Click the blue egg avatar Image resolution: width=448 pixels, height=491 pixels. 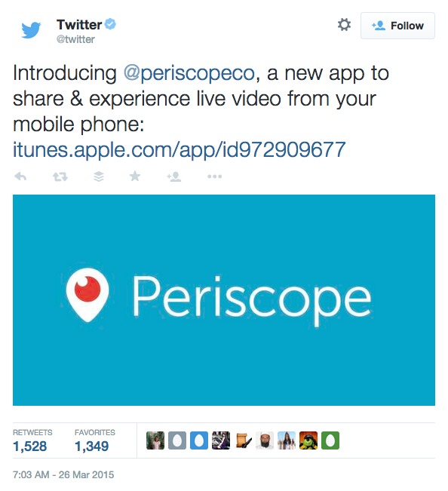[x=199, y=440]
